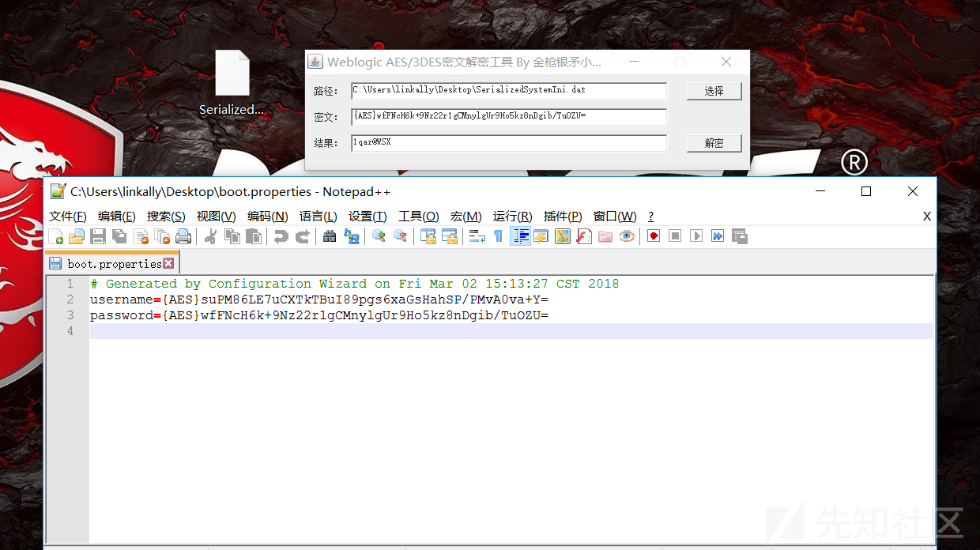Save the current file with toolbar icon
This screenshot has width=980, height=550.
[x=98, y=236]
